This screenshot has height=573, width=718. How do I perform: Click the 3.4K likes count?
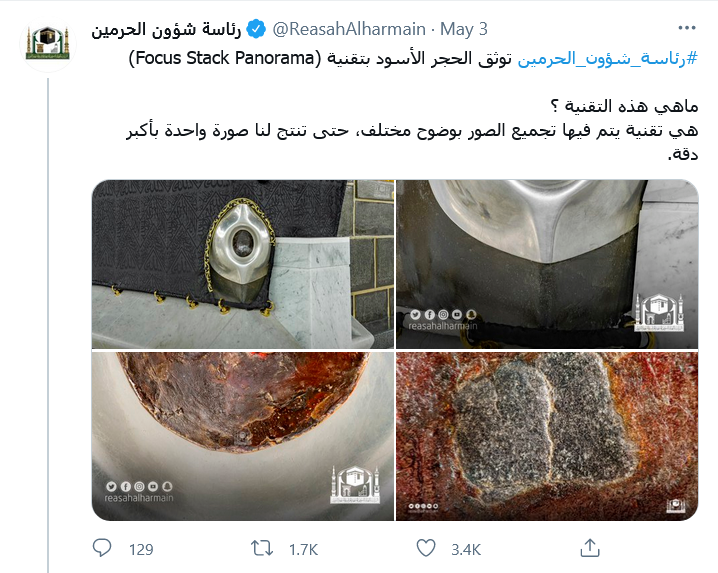click(x=466, y=549)
